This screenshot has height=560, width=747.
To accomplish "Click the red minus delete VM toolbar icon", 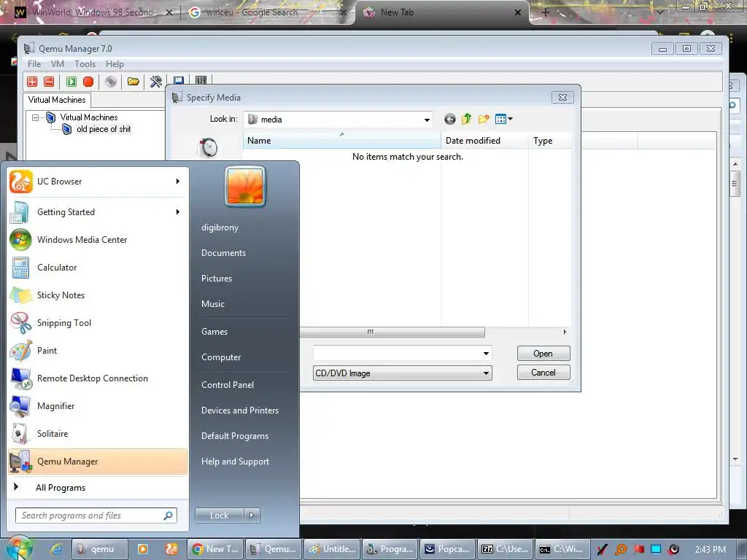I will click(49, 82).
